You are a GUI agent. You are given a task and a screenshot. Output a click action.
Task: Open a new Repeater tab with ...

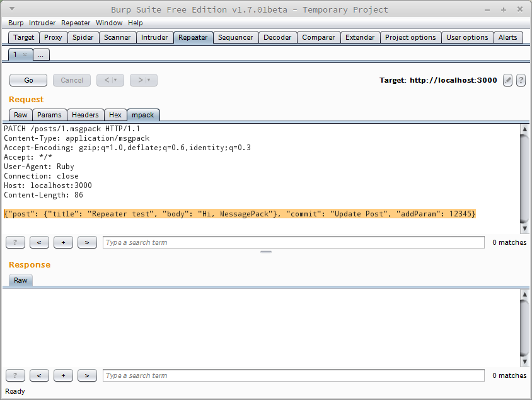(x=40, y=55)
